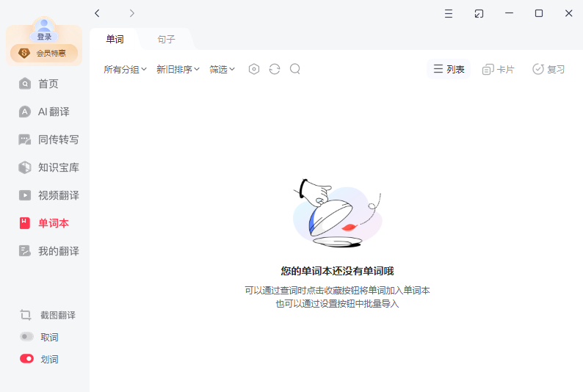
Task: Switch to 列表 list view
Action: 449,69
